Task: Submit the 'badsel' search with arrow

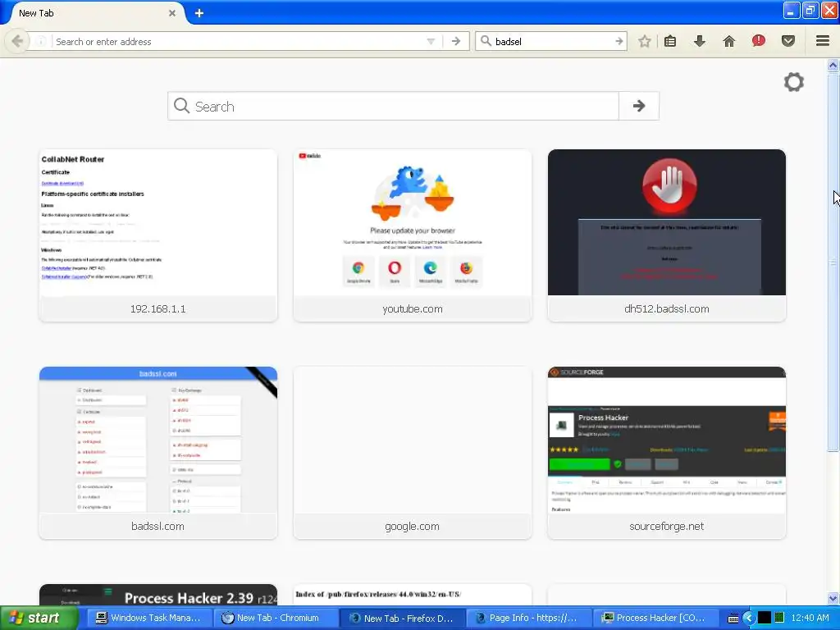Action: tap(619, 41)
